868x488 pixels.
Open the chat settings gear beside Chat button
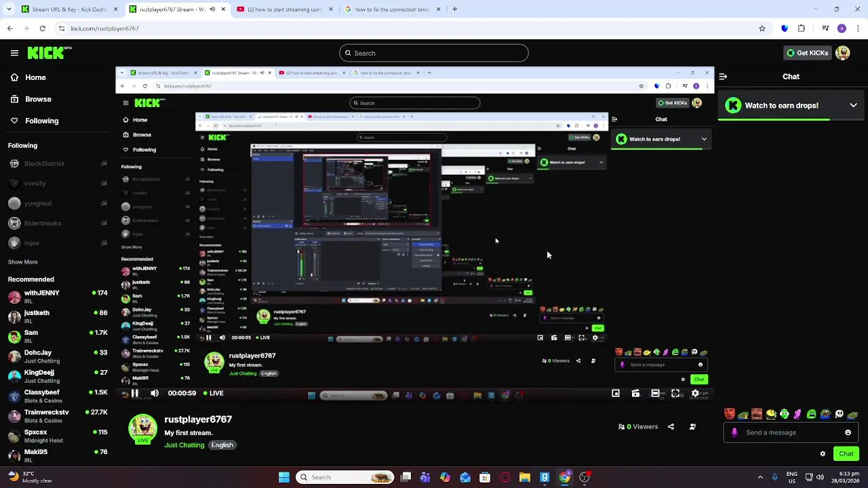coord(823,454)
